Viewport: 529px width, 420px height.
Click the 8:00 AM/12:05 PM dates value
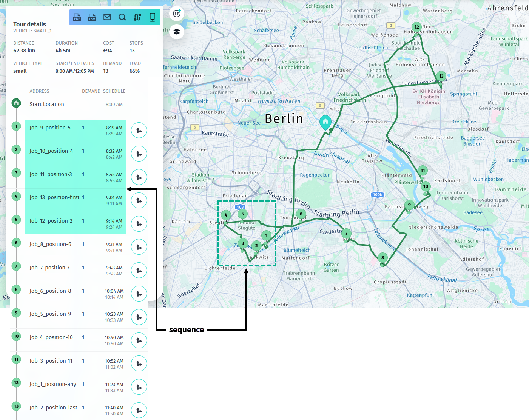pyautogui.click(x=75, y=71)
